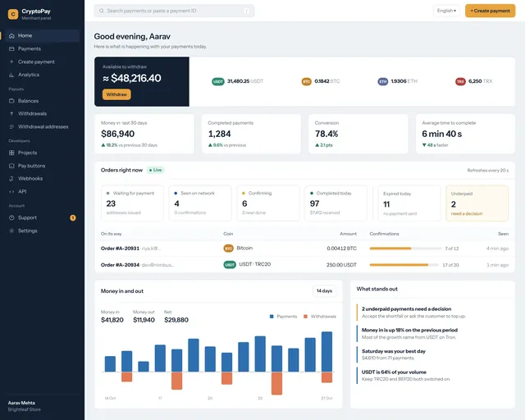This screenshot has height=420, width=525.
Task: Open Order #A-20934 row
Action: 304,265
